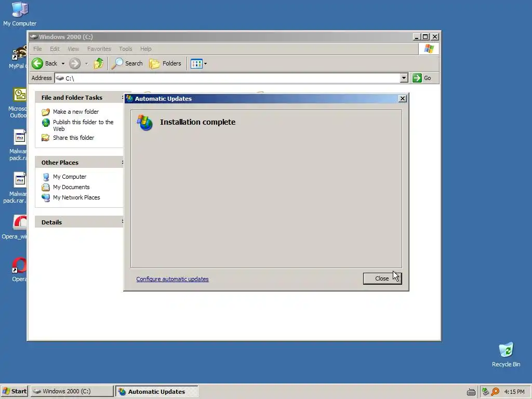The image size is (532, 399).
Task: Minimize the Windows 2000 (C:) window
Action: pyautogui.click(x=417, y=37)
